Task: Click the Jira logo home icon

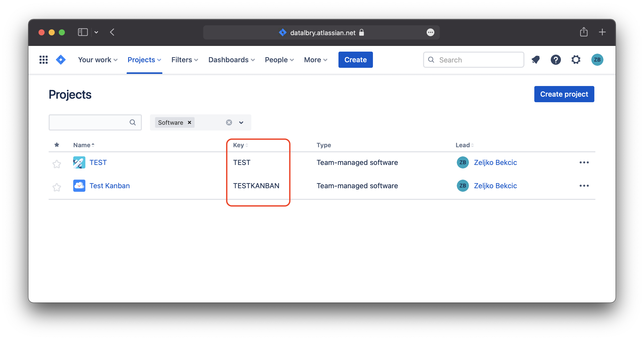Action: pyautogui.click(x=61, y=60)
